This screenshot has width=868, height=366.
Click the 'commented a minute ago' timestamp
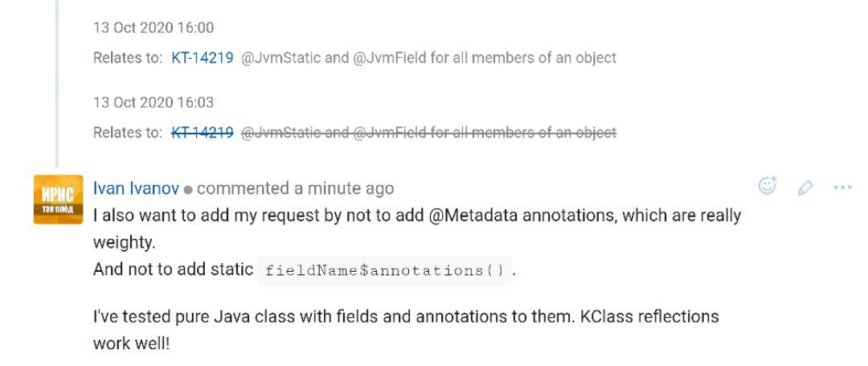coord(295,188)
